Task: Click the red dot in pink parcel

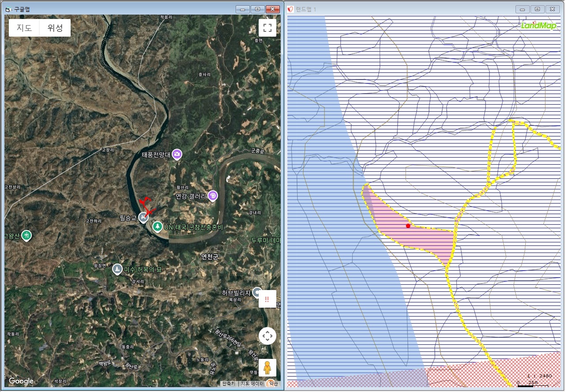Action: pos(408,226)
